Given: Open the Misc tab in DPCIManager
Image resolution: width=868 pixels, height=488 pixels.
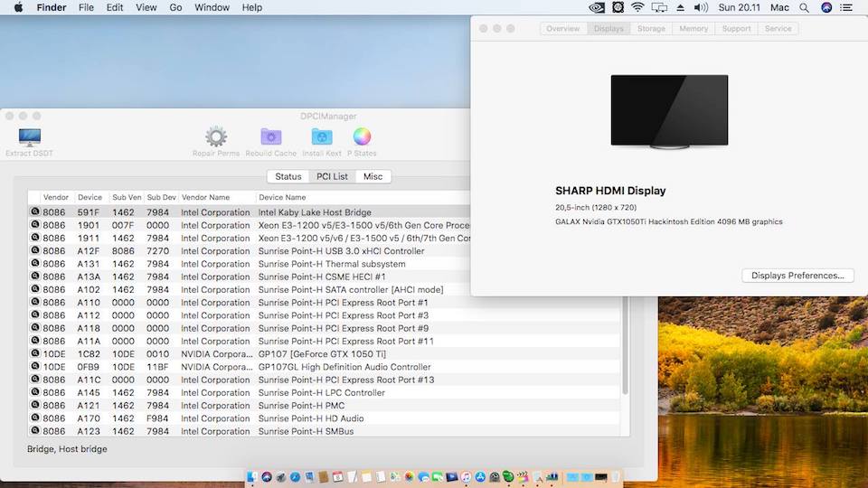Looking at the screenshot, I should pos(373,176).
